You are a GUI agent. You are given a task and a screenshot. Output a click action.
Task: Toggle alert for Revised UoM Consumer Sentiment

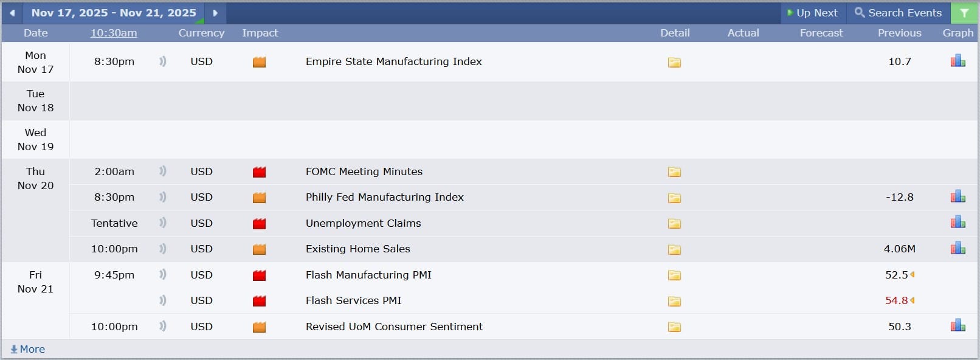162,327
